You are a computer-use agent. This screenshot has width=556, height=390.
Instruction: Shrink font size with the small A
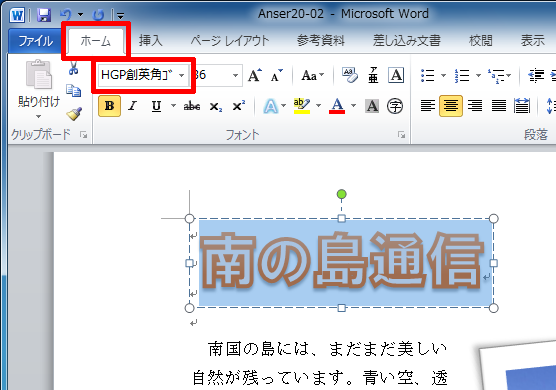[276, 75]
